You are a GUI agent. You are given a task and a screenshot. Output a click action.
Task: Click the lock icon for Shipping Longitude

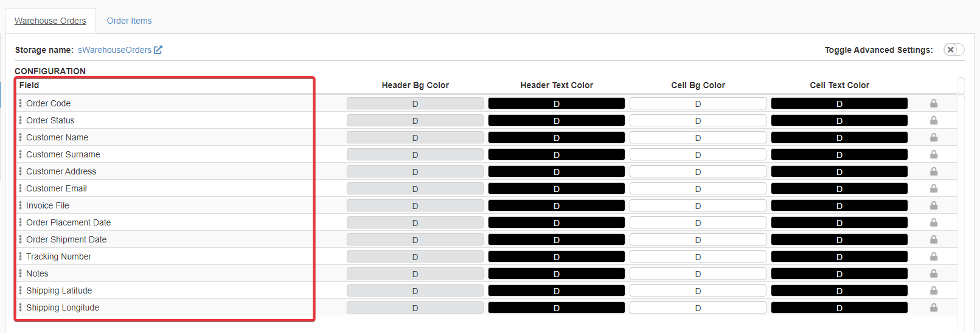tap(933, 307)
